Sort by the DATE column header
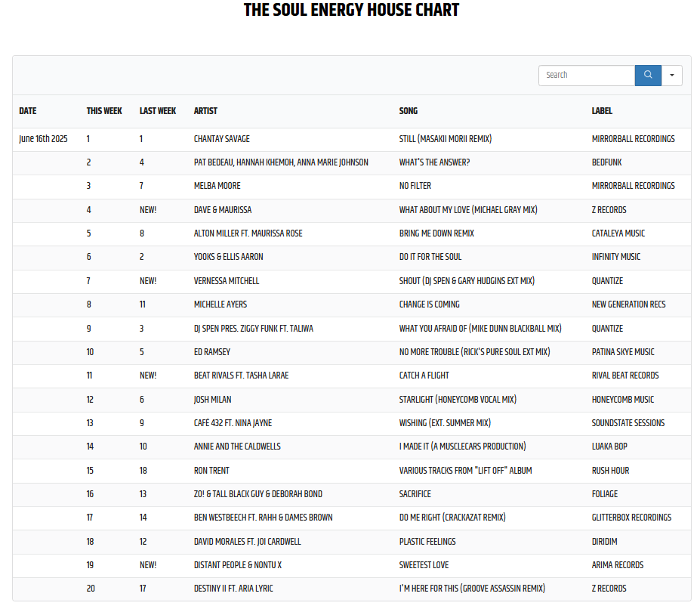This screenshot has height=612, width=700. coord(28,111)
